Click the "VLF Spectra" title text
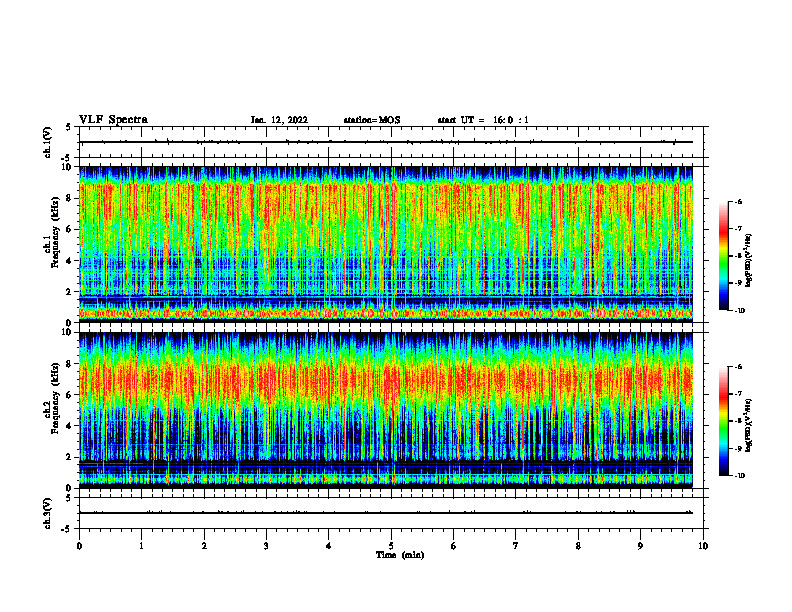 113,120
